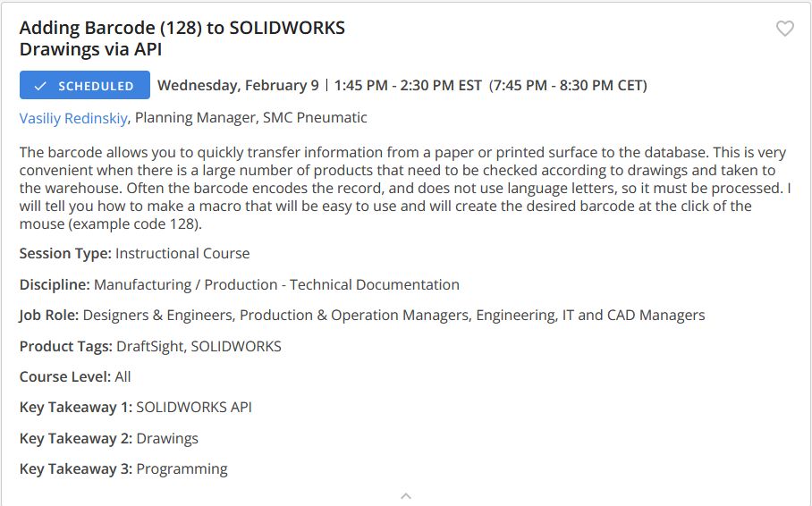
Task: Click the Job Role line listing Designers & Engineers
Action: coord(362,315)
